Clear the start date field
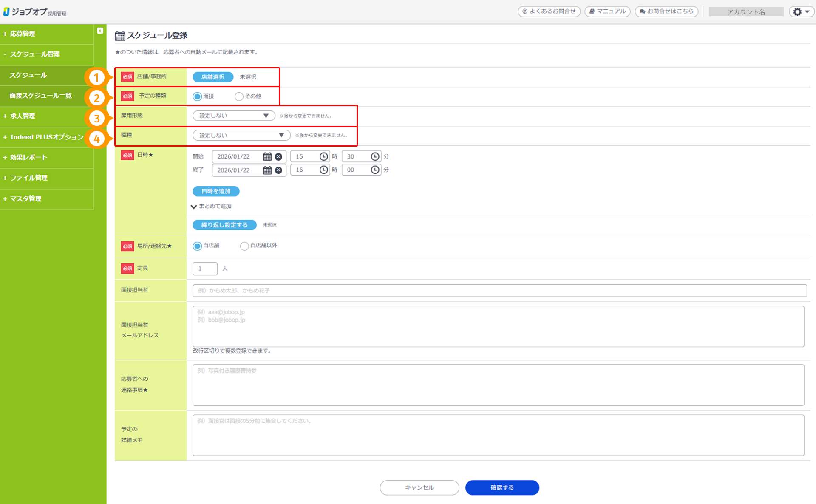 pos(278,156)
